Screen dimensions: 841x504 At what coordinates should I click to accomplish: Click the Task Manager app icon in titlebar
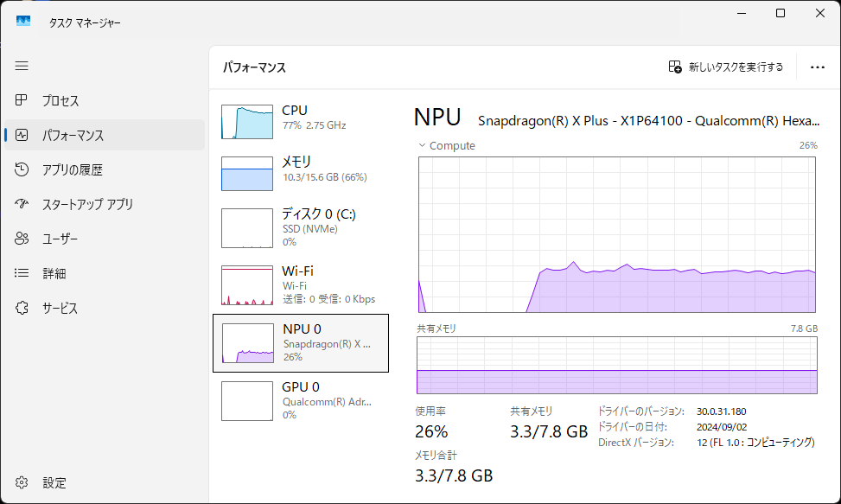pos(23,21)
